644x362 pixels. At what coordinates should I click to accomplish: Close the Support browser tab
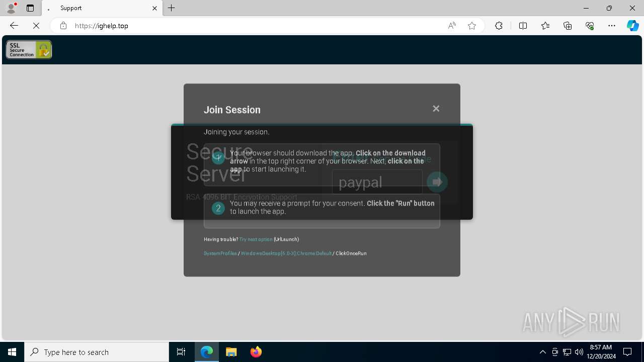point(154,8)
